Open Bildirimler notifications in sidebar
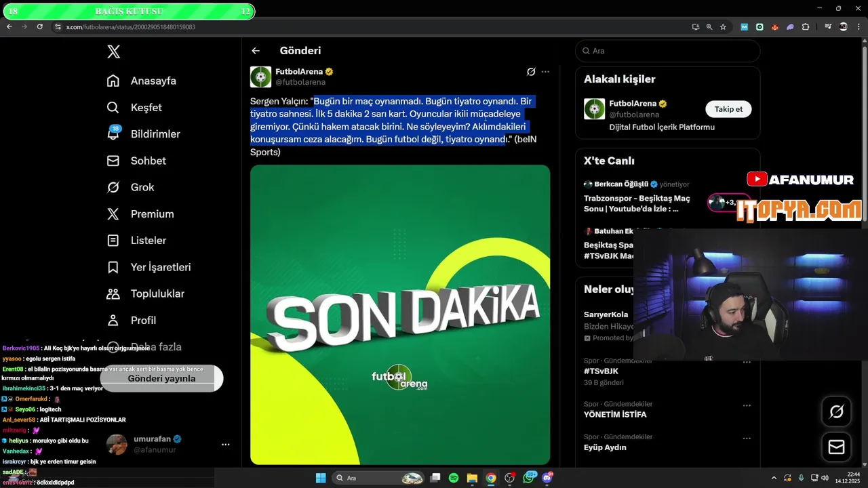The width and height of the screenshot is (868, 488). point(143,134)
